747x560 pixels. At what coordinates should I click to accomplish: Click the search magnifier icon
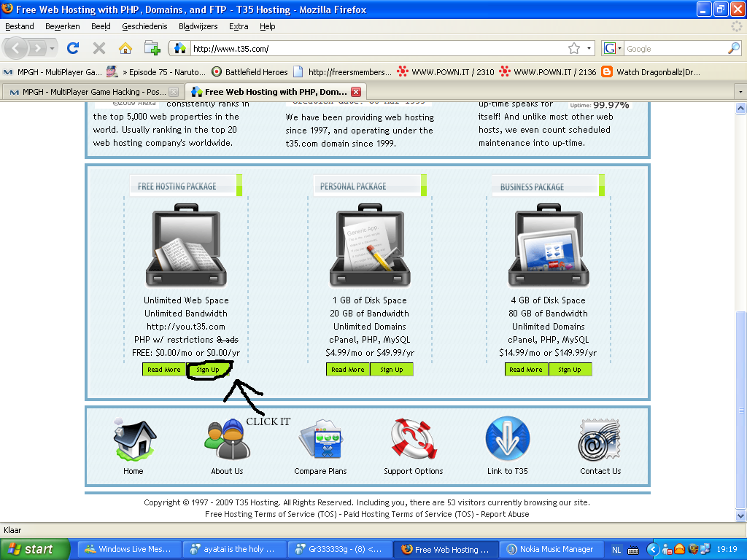click(x=734, y=48)
